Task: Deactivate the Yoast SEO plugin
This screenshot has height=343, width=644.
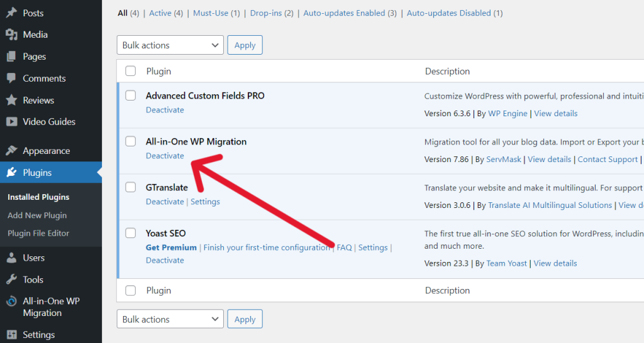Action: tap(165, 260)
